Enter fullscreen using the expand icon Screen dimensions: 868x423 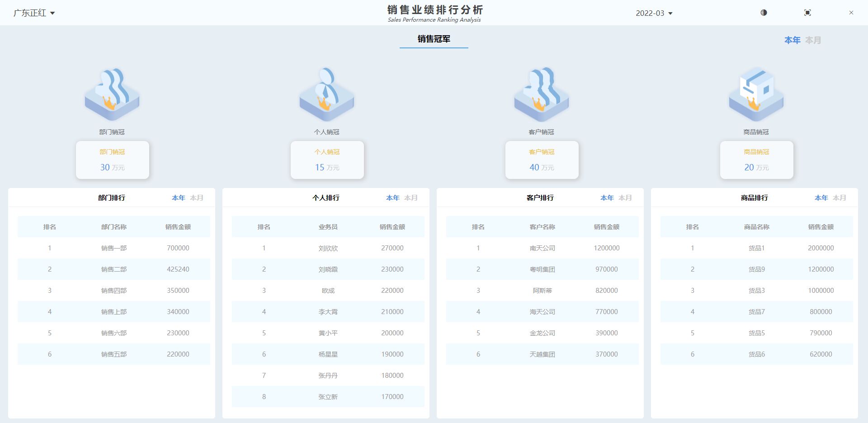click(807, 13)
